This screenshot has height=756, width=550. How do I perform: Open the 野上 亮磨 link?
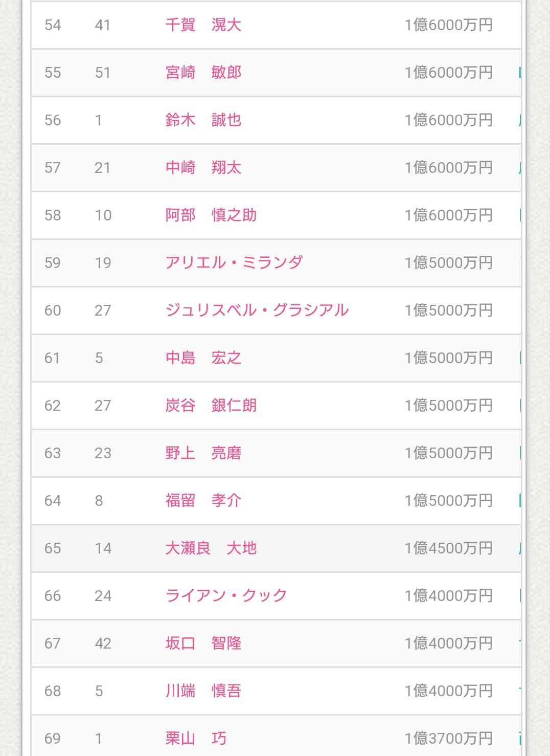tap(203, 453)
